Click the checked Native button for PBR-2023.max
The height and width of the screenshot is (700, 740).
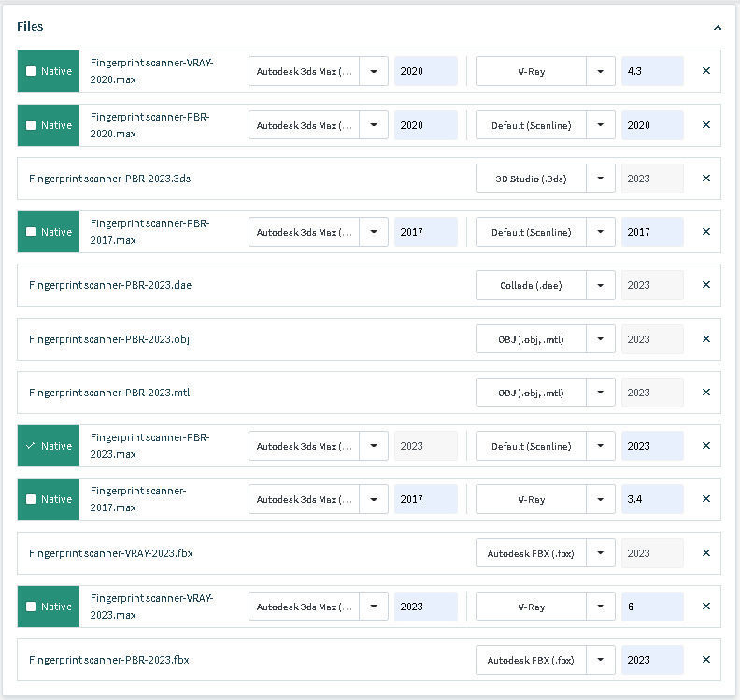point(49,446)
